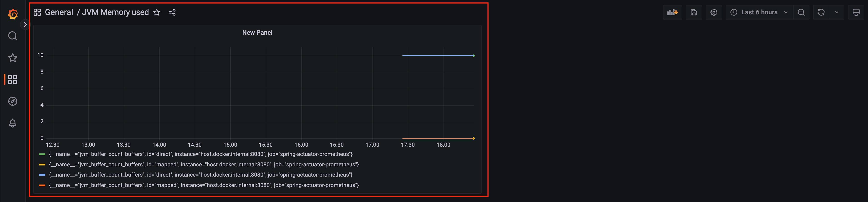The width and height of the screenshot is (868, 202).
Task: Click the green data point at 10
Action: point(473,56)
